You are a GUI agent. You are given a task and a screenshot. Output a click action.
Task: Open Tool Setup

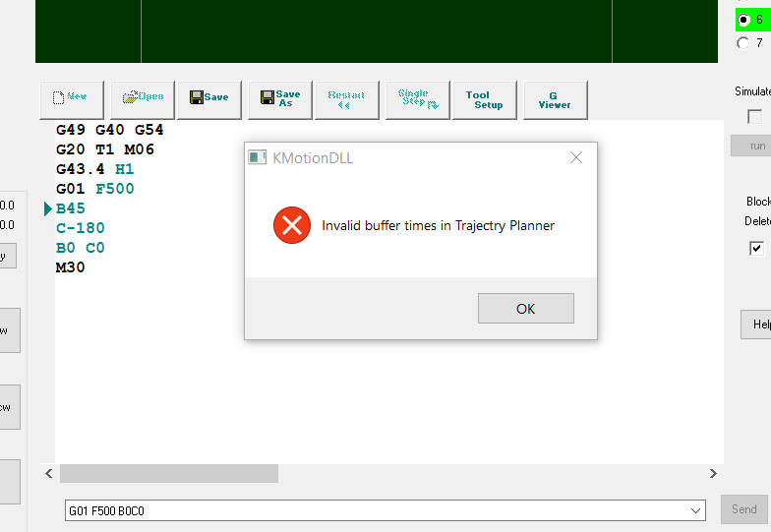click(484, 98)
